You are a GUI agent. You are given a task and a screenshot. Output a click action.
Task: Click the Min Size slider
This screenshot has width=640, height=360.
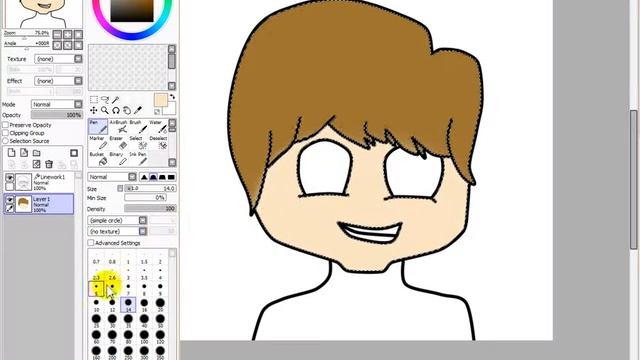click(x=145, y=198)
